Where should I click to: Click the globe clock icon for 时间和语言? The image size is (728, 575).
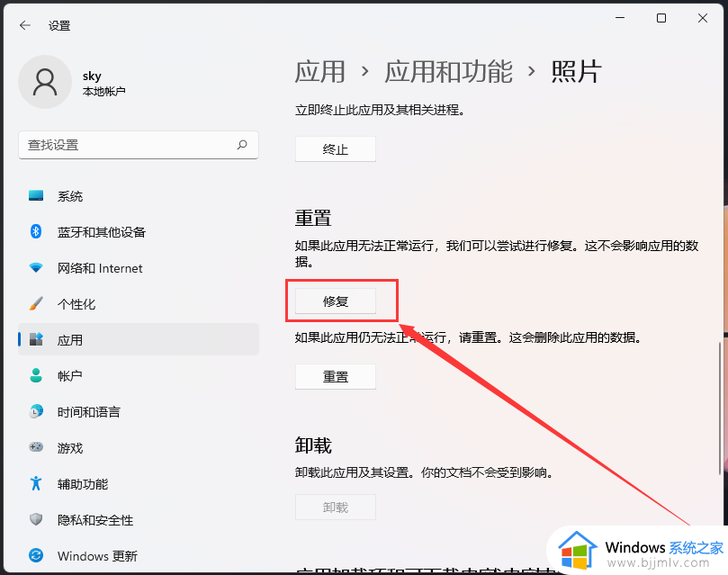click(36, 411)
